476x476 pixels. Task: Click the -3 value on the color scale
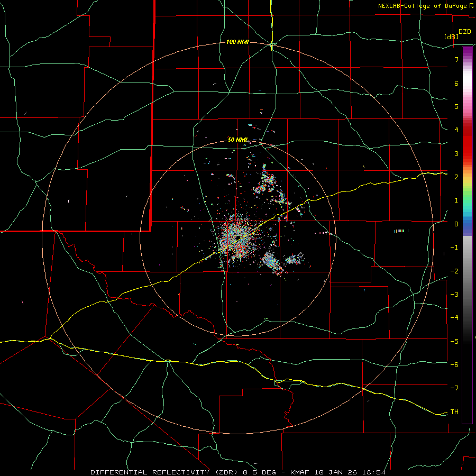click(x=454, y=295)
